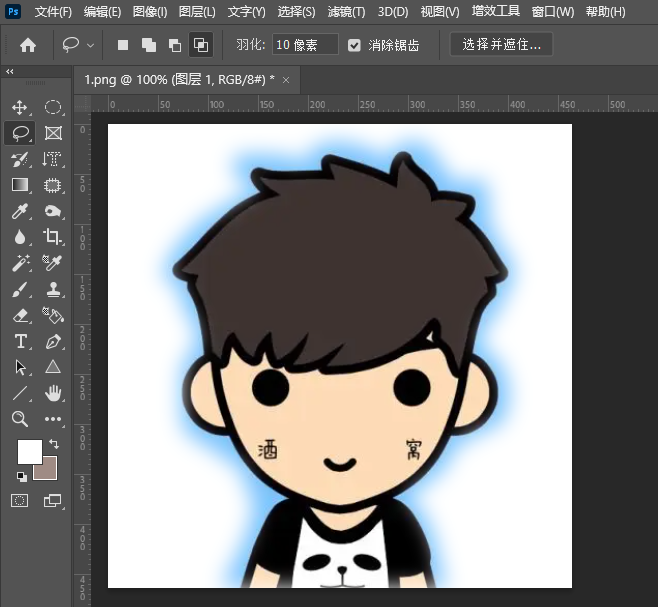658x607 pixels.
Task: Select the Frame tool
Action: (53, 133)
